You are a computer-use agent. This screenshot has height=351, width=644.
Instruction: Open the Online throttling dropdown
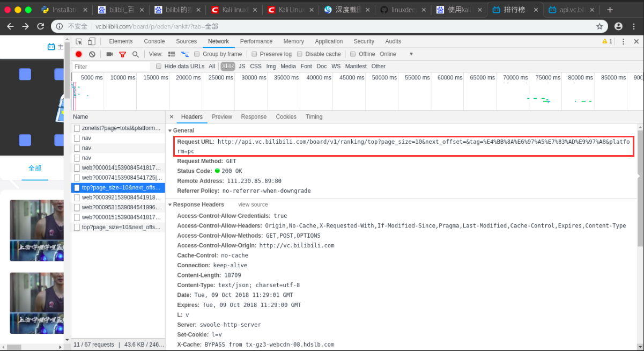tap(396, 54)
